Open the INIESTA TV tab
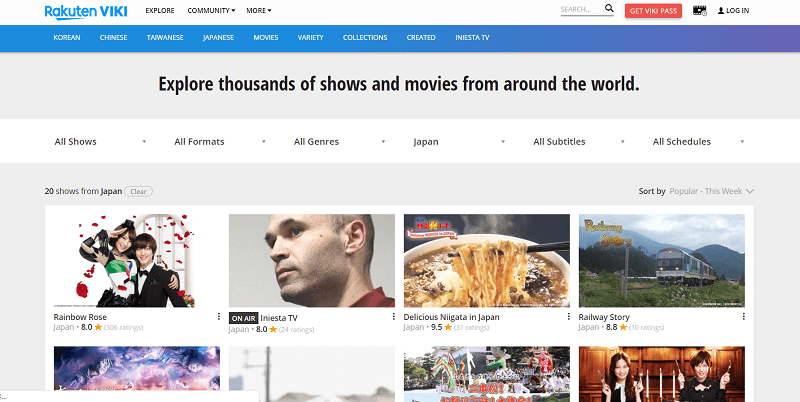Screen dimensions: 800x402 pos(472,38)
